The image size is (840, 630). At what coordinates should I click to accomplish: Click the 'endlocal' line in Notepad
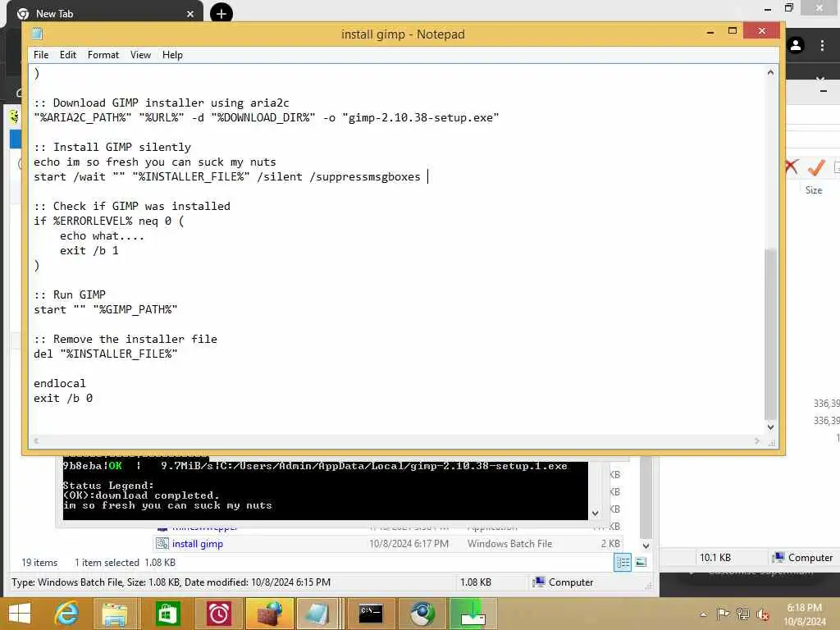pos(59,383)
